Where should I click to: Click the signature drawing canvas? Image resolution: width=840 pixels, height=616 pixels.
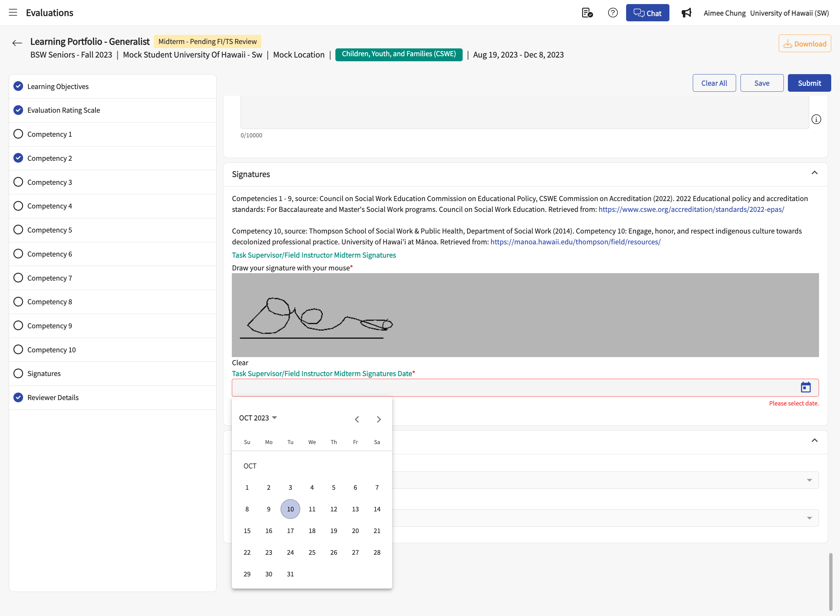coord(525,315)
